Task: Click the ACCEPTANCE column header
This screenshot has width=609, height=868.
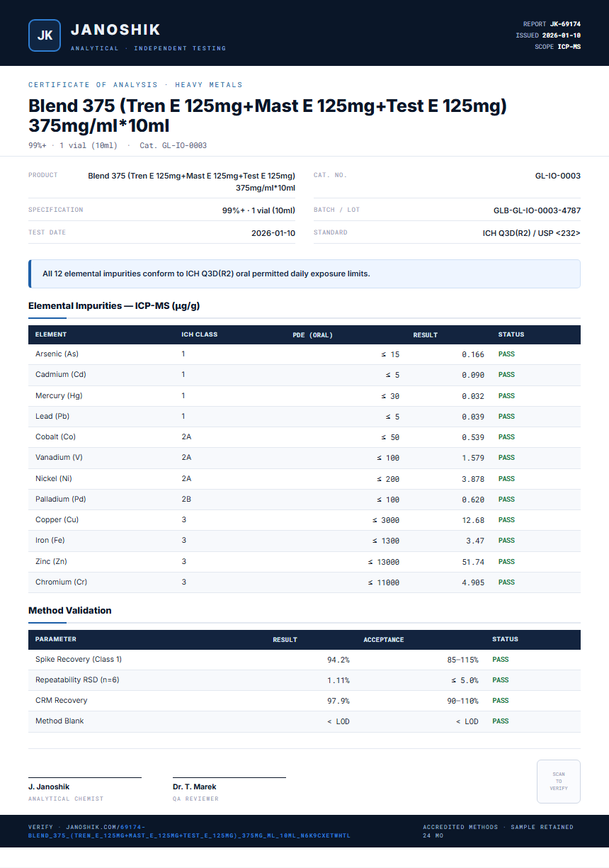Action: (384, 639)
